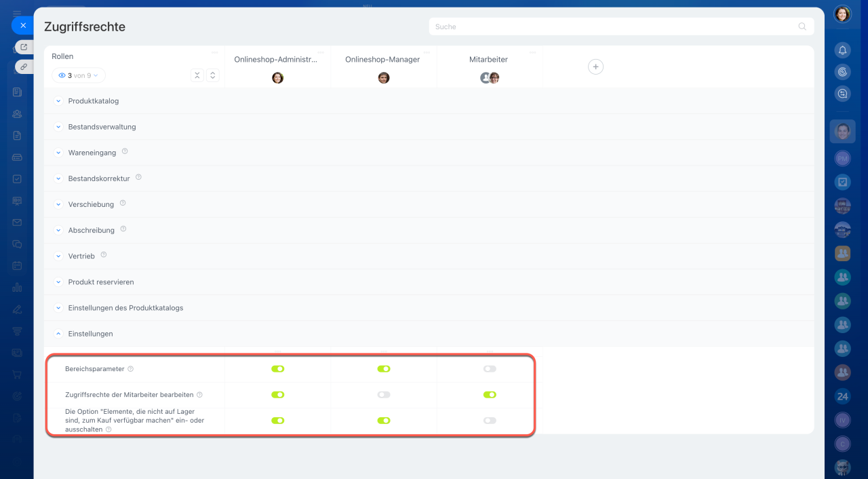Disable Bereichsparameter for Onlineshop-Administrator
The image size is (868, 479).
coord(277,369)
